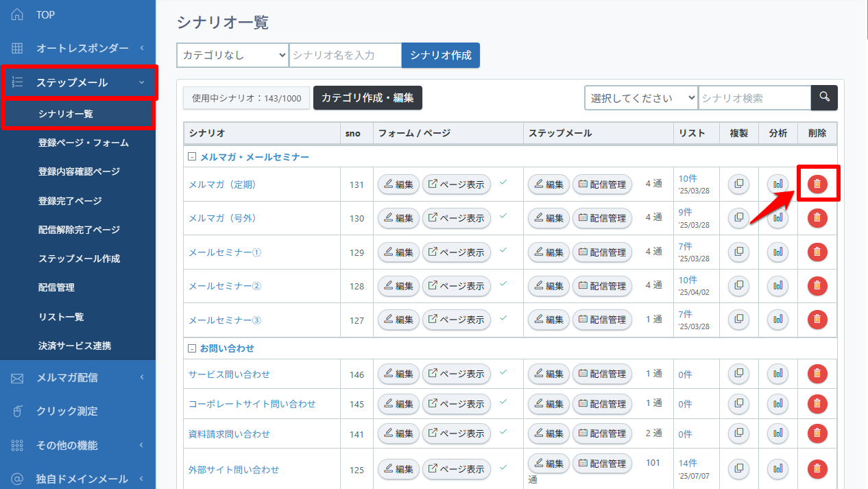Duplicate the メールセミナー② scenario

coord(738,286)
